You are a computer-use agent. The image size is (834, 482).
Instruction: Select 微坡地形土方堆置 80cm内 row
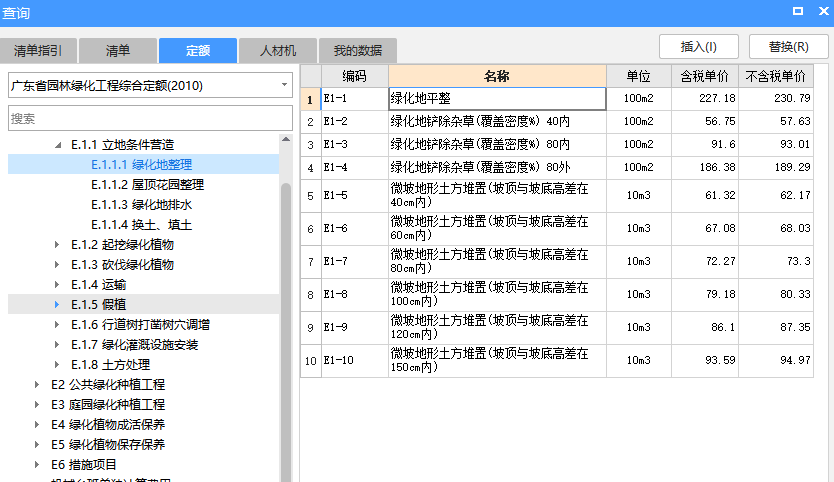tap(557, 262)
